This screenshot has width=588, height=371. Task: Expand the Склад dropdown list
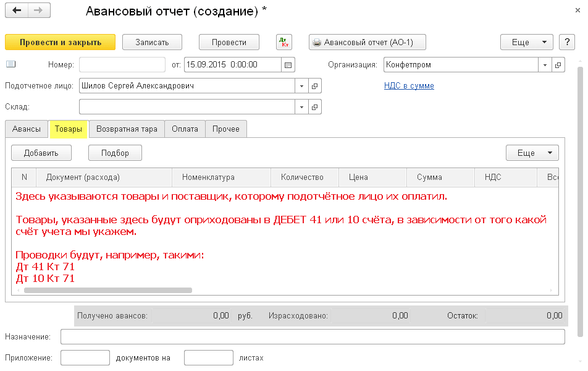pos(301,107)
